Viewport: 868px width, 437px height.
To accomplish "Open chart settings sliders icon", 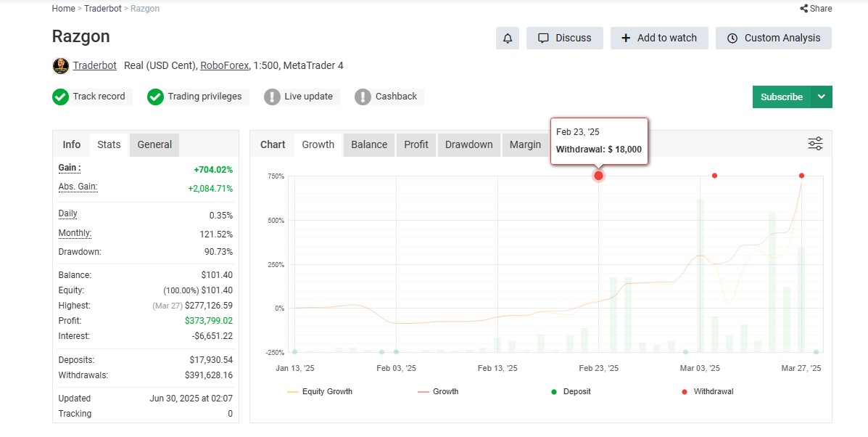I will (815, 144).
